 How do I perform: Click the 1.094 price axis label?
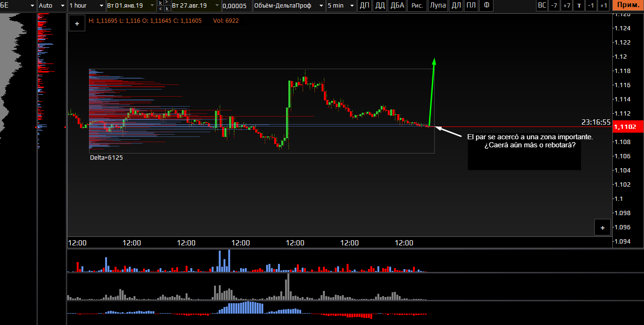click(x=623, y=242)
